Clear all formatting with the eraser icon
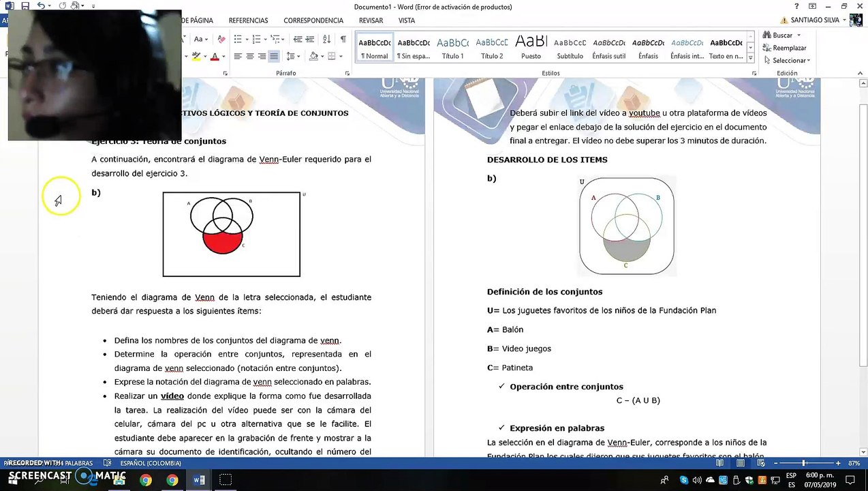The image size is (868, 491). [x=221, y=39]
